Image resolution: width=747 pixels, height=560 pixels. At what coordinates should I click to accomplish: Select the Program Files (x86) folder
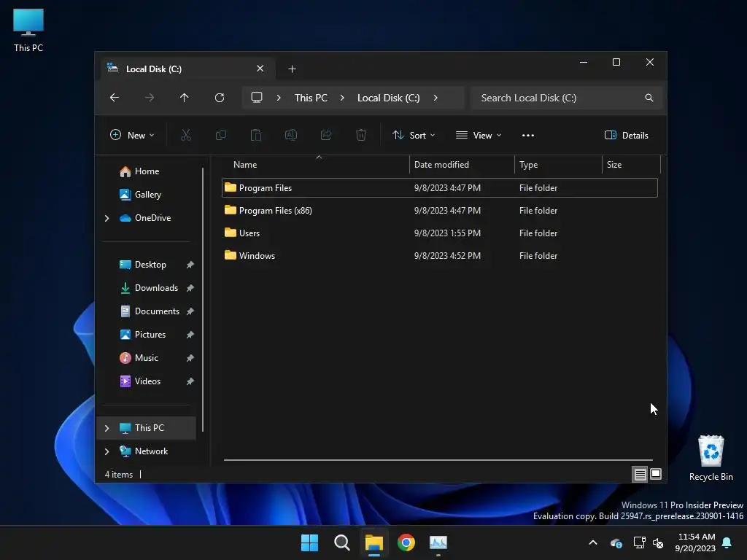coord(440,211)
